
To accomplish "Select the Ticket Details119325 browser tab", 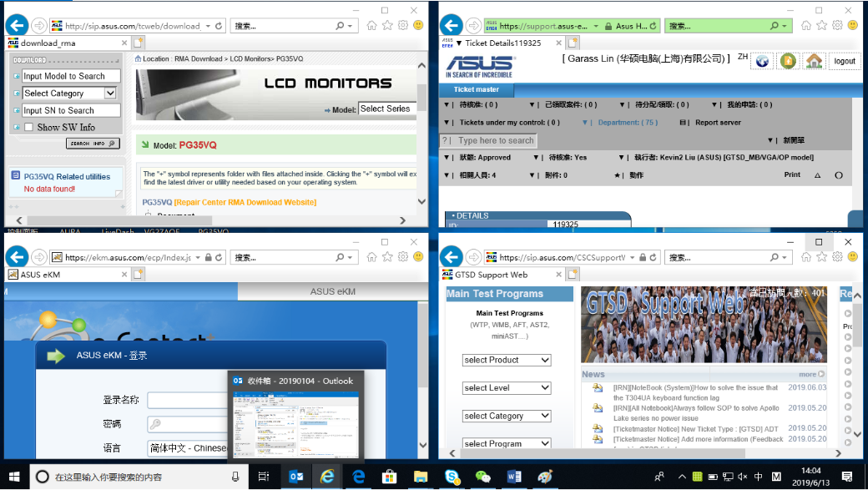I will click(502, 43).
